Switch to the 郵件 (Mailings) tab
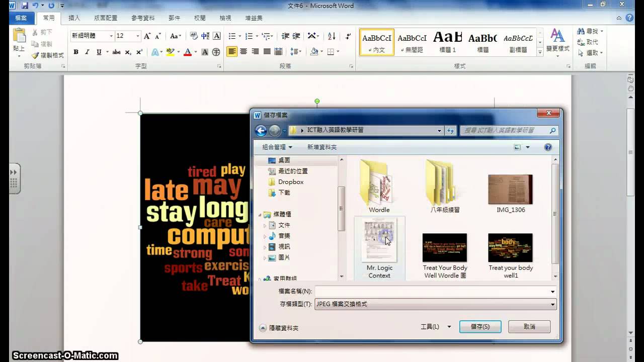Viewport: 644px width, 362px height. tap(174, 18)
